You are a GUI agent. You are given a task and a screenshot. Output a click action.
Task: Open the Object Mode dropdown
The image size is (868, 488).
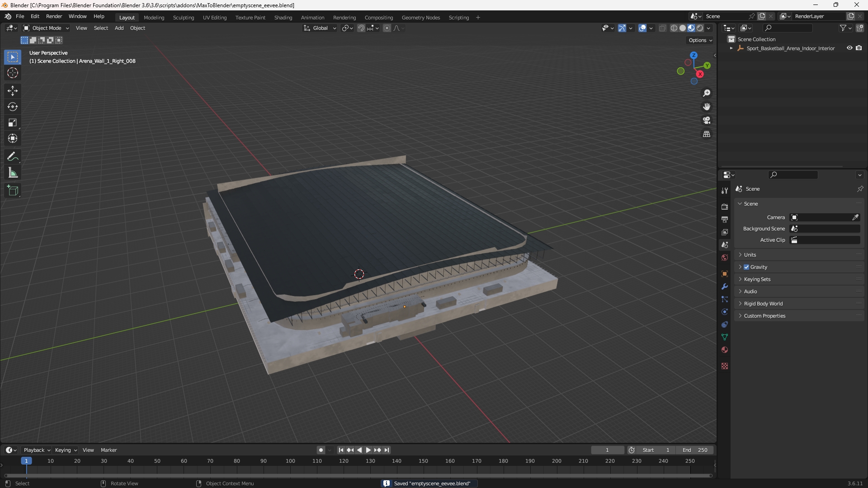point(46,28)
